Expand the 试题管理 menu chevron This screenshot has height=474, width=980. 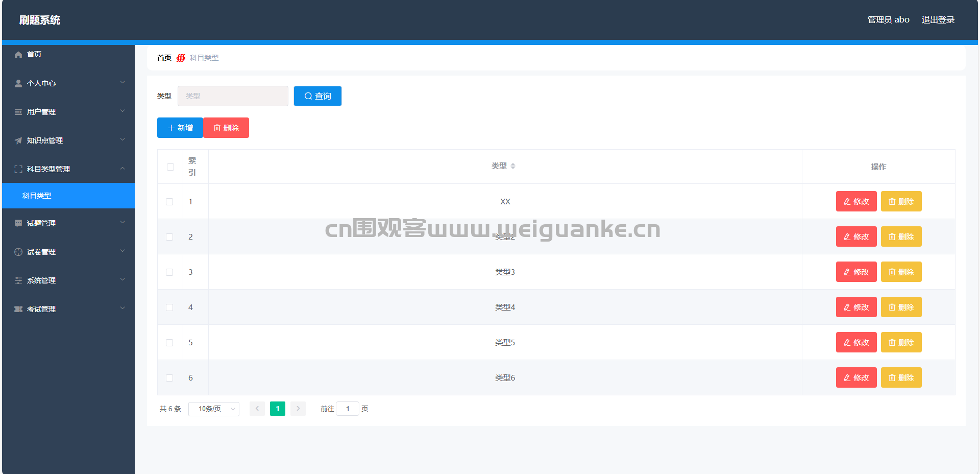tap(122, 222)
